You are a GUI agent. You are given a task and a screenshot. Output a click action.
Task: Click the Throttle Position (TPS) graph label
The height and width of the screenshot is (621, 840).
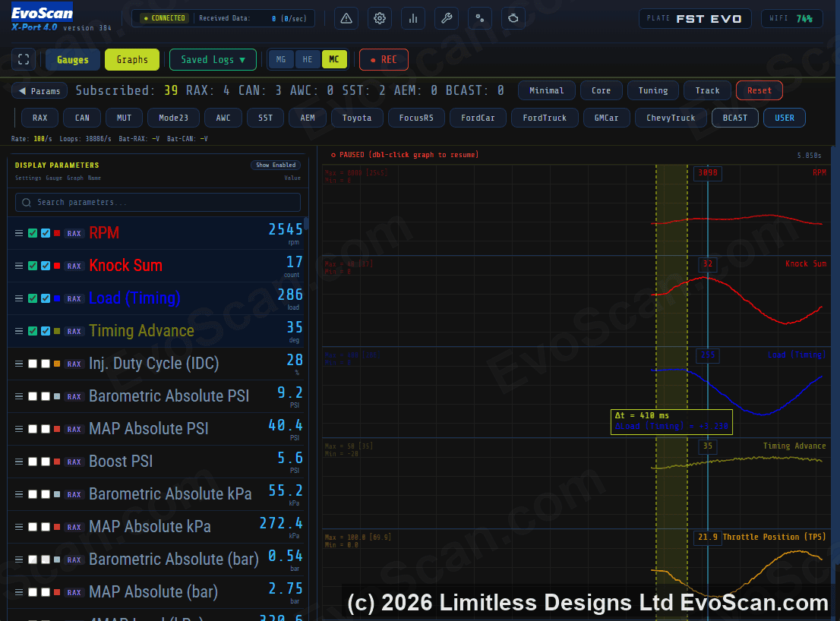pyautogui.click(x=774, y=537)
